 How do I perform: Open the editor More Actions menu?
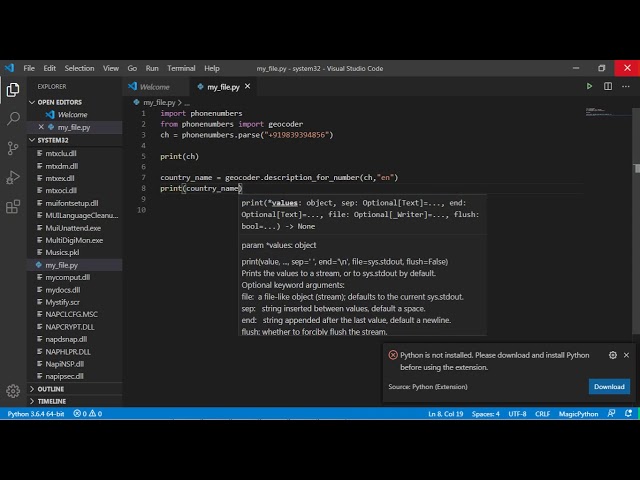(x=626, y=86)
